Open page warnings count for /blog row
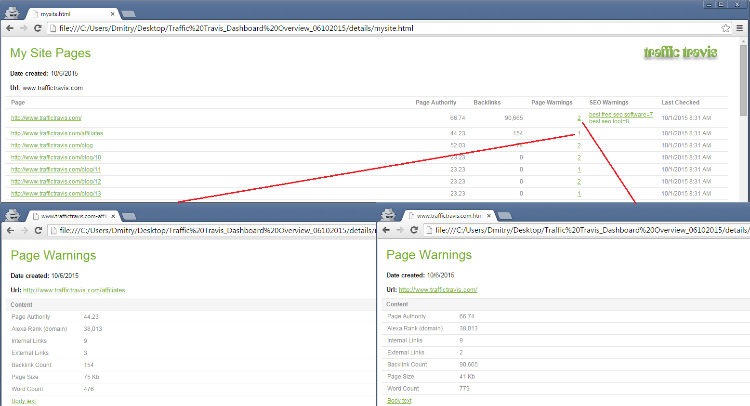The width and height of the screenshot is (750, 406). pyautogui.click(x=579, y=145)
